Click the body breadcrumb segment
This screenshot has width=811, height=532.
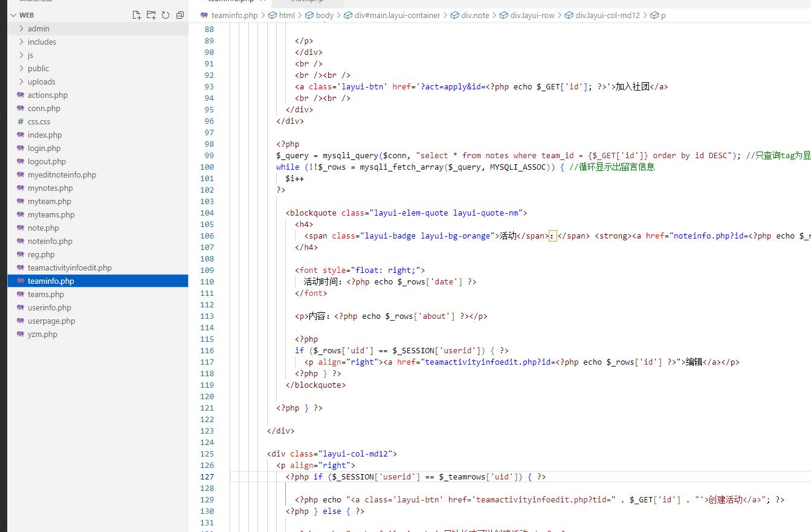(x=325, y=15)
